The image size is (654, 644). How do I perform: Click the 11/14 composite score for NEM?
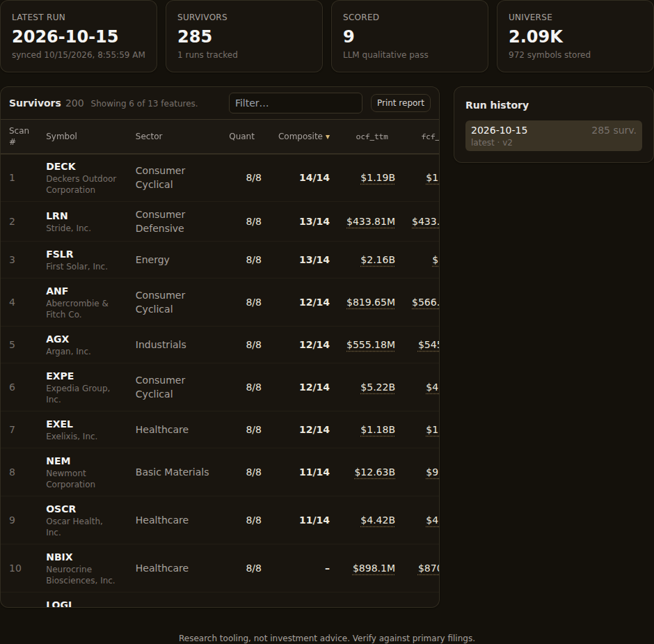click(x=314, y=472)
